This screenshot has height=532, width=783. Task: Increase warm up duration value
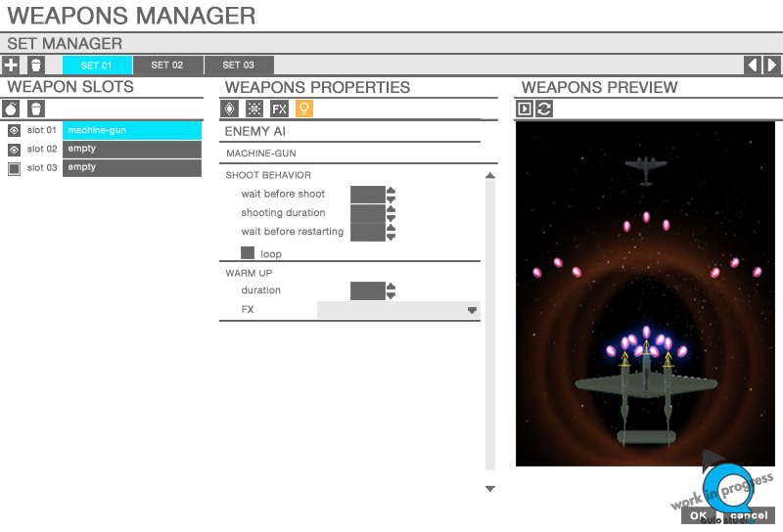click(391, 287)
